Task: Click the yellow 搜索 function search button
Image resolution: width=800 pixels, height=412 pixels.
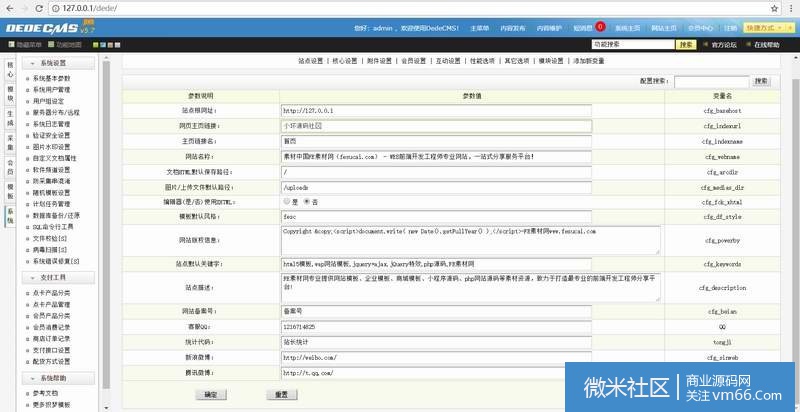Action: (x=686, y=45)
